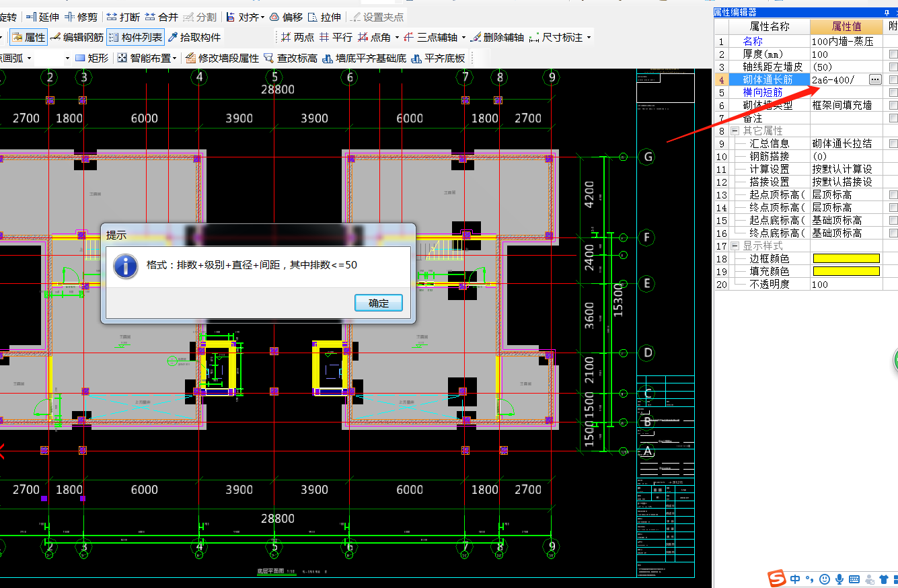Screen dimensions: 898x588
Task: Select the 延伸 (Extend) tool
Action: [x=43, y=17]
